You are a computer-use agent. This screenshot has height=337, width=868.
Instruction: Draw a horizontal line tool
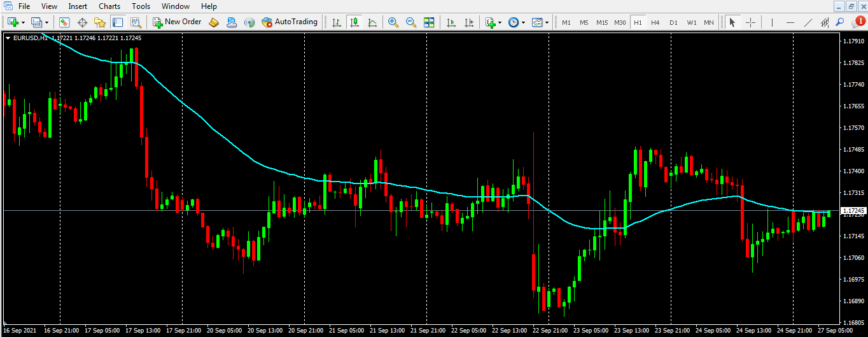[x=790, y=22]
